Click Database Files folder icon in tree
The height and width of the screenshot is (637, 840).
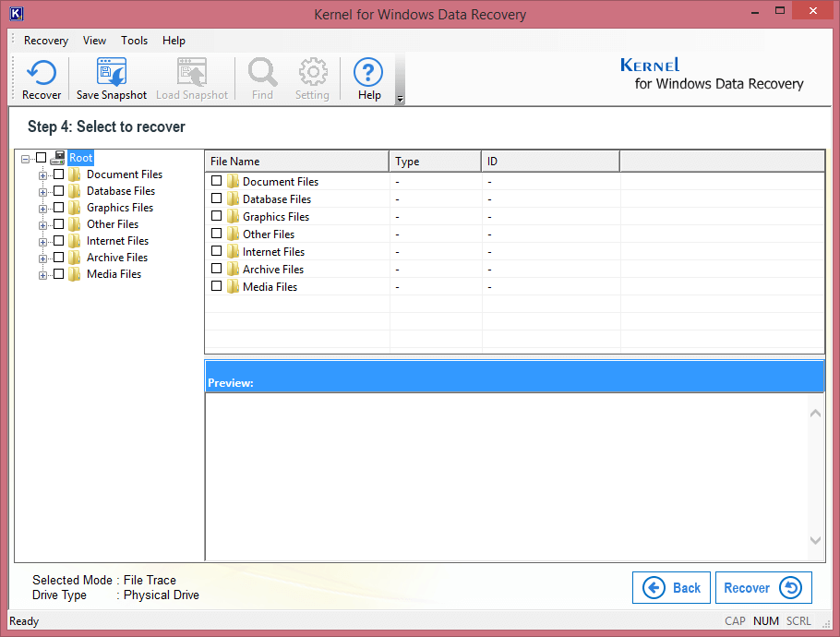point(75,191)
